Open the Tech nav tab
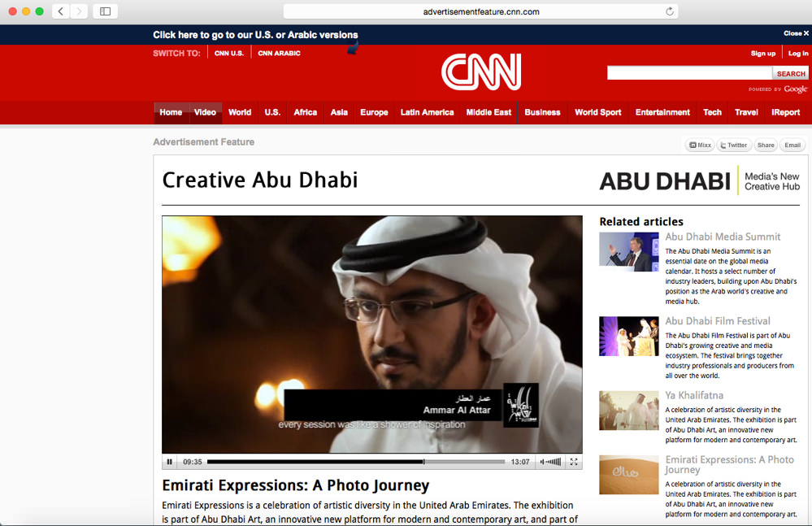Image resolution: width=812 pixels, height=526 pixels. point(713,112)
